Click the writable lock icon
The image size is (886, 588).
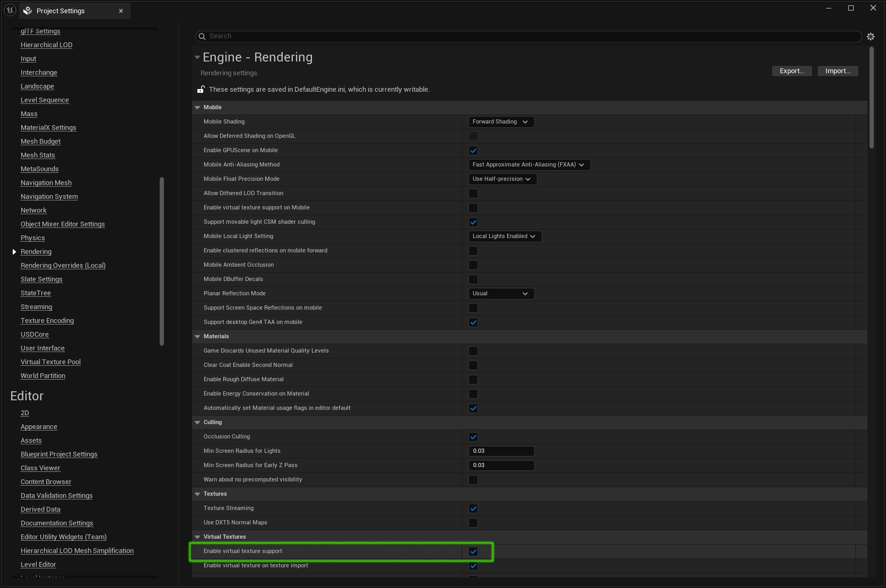(201, 89)
